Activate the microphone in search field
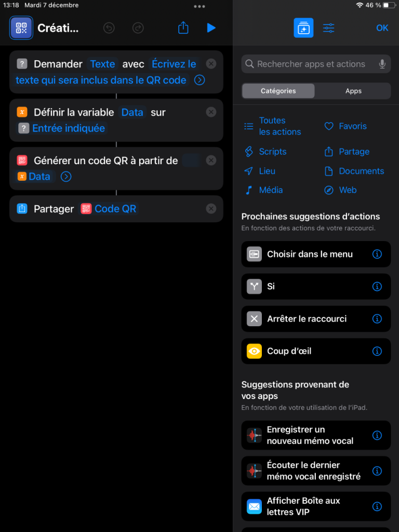The height and width of the screenshot is (532, 399). click(382, 64)
